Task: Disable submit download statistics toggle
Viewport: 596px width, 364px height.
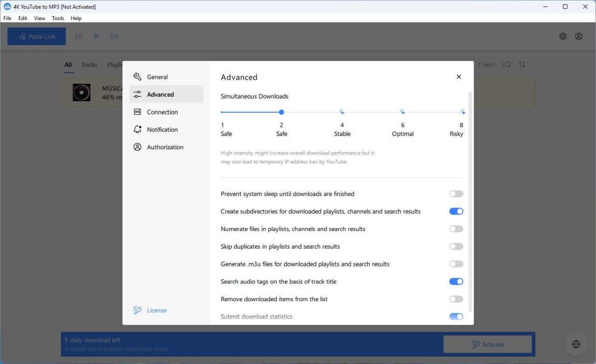Action: tap(456, 317)
